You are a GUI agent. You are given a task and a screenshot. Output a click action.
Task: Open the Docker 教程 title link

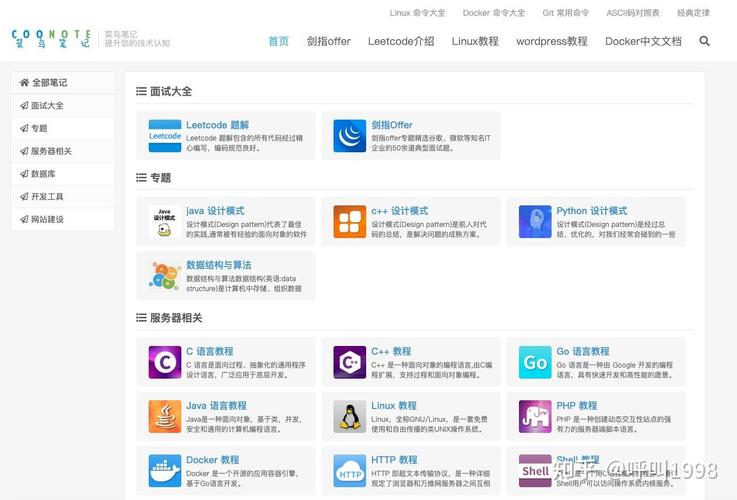click(x=212, y=460)
